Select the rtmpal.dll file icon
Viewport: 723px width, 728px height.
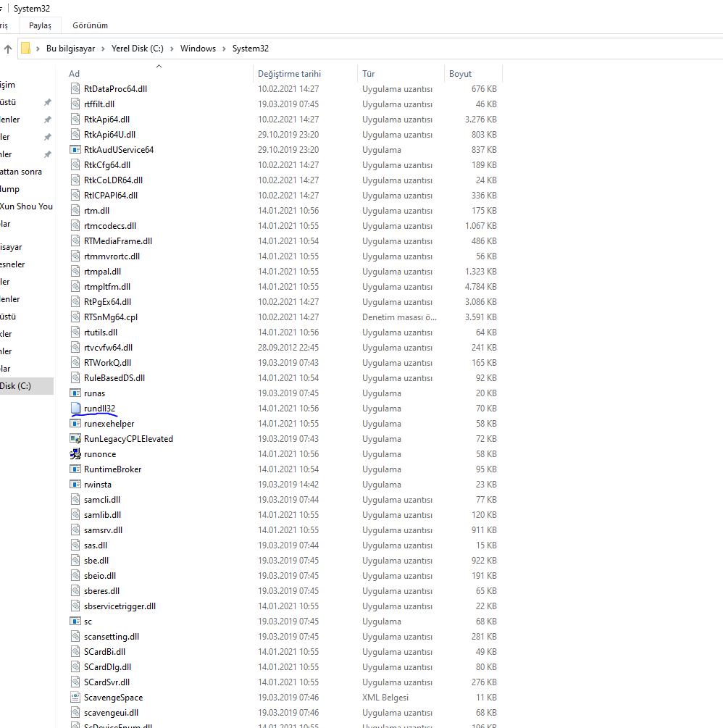point(75,271)
